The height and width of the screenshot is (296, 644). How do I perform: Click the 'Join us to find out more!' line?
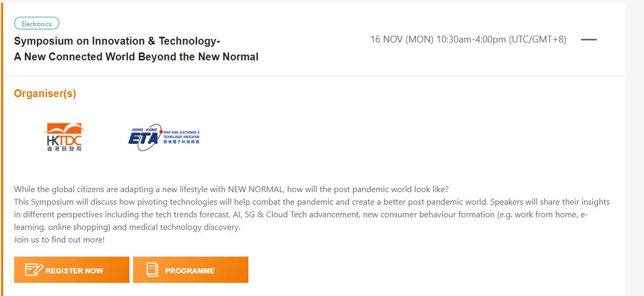pyautogui.click(x=59, y=239)
